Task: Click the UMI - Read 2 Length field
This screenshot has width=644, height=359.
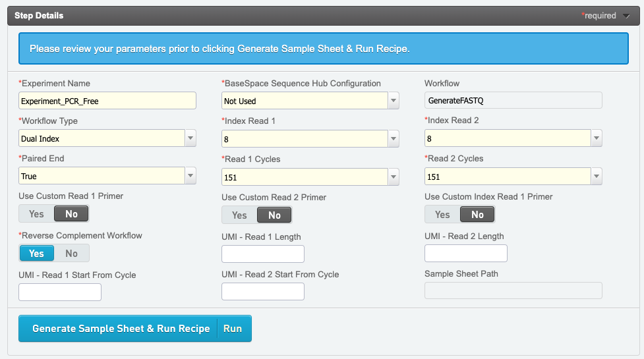Action: click(465, 254)
